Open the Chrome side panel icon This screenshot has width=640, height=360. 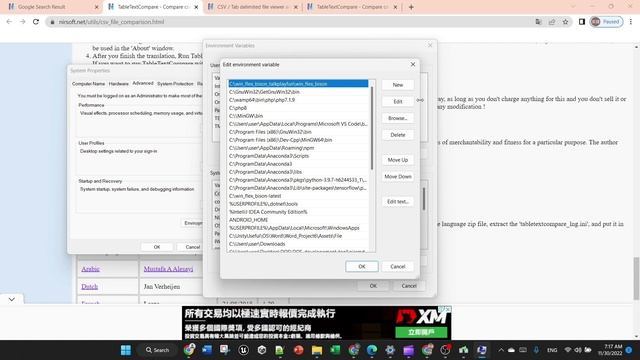pyautogui.click(x=582, y=22)
